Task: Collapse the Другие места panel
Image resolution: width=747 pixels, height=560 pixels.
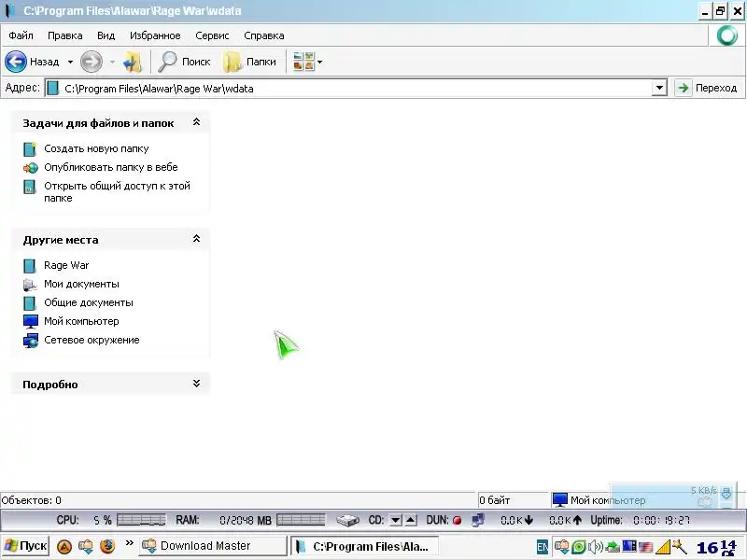Action: (196, 239)
